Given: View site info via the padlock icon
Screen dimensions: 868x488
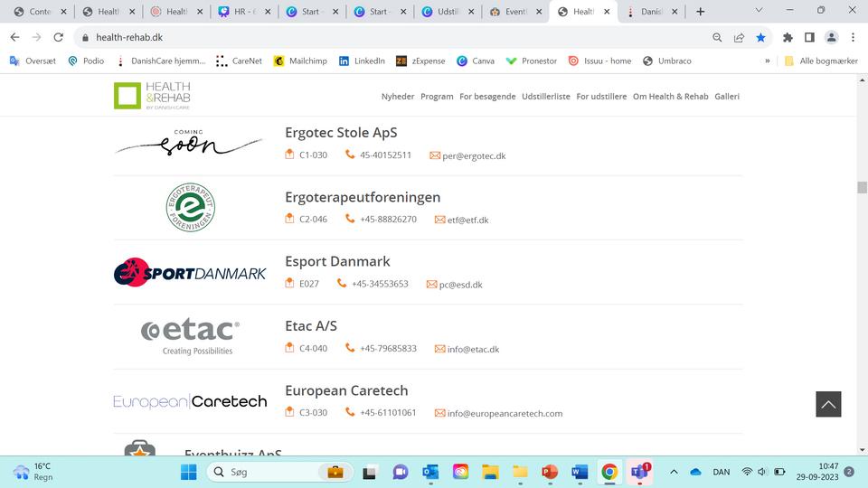Looking at the screenshot, I should 85,38.
